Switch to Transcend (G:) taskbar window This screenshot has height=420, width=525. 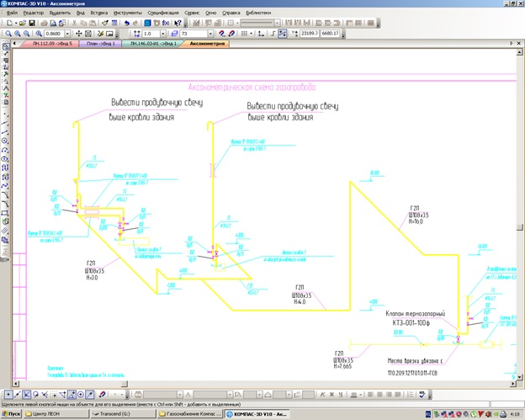(x=123, y=414)
